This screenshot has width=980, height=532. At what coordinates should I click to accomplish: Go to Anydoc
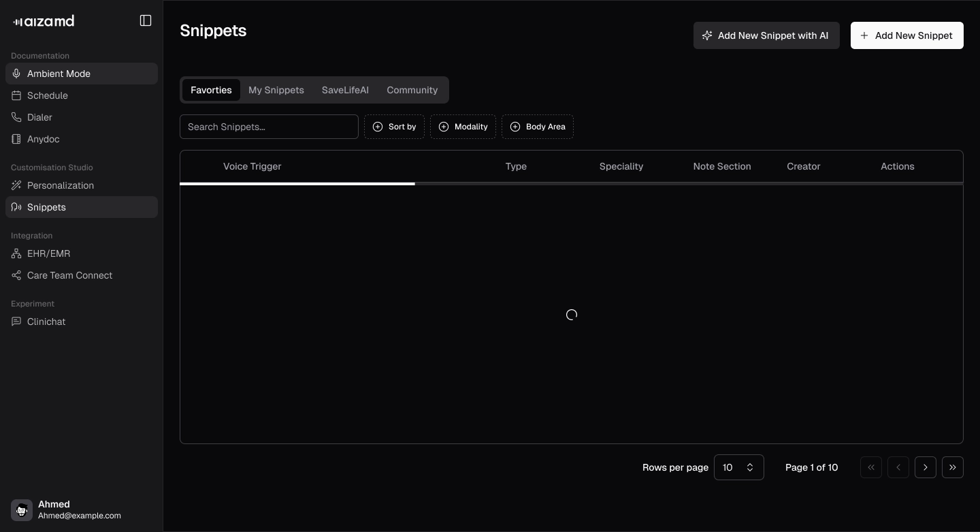point(82,139)
